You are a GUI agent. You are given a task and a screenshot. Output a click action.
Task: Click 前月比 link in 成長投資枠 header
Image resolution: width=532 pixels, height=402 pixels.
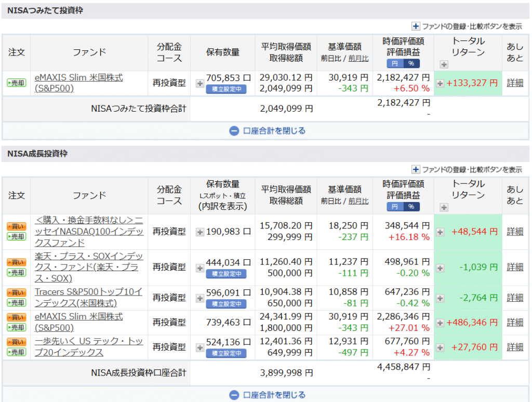pos(358,201)
